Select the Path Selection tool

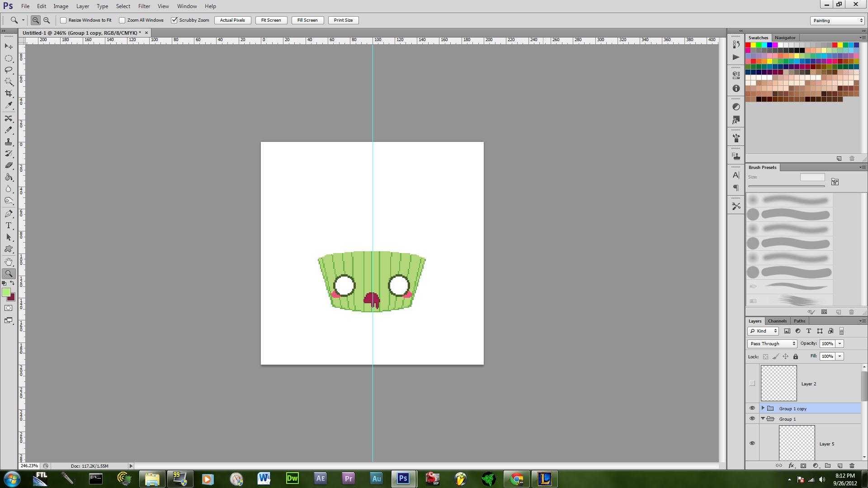point(9,237)
